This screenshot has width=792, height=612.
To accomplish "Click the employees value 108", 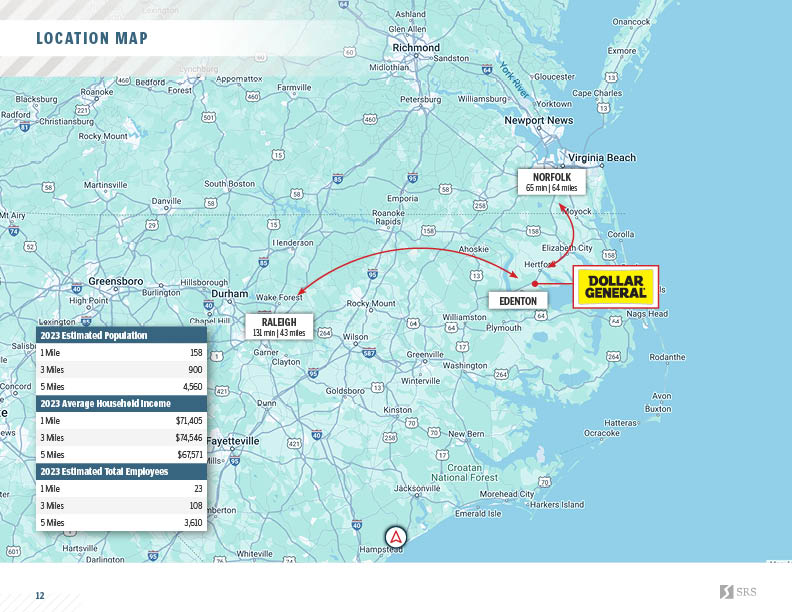I will pyautogui.click(x=196, y=505).
